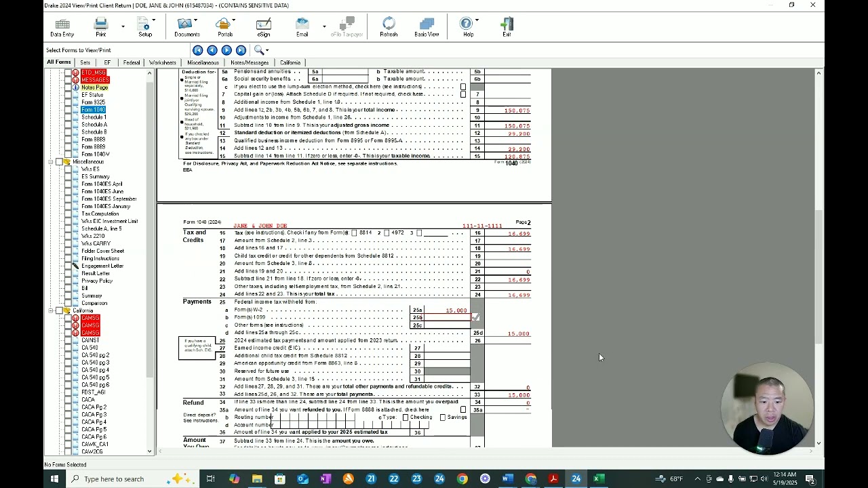Viewport: 868px width, 488px height.
Task: Open the Documents dropdown arrow
Action: (195, 20)
